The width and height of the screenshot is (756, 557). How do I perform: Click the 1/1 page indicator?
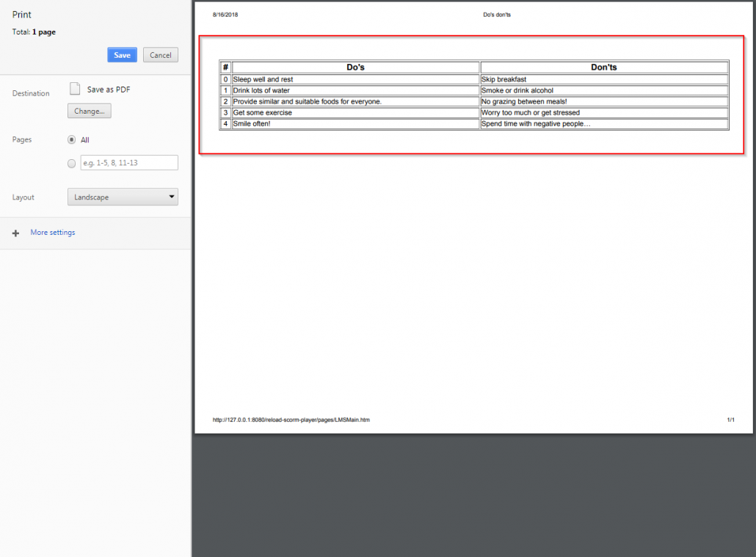coord(730,419)
